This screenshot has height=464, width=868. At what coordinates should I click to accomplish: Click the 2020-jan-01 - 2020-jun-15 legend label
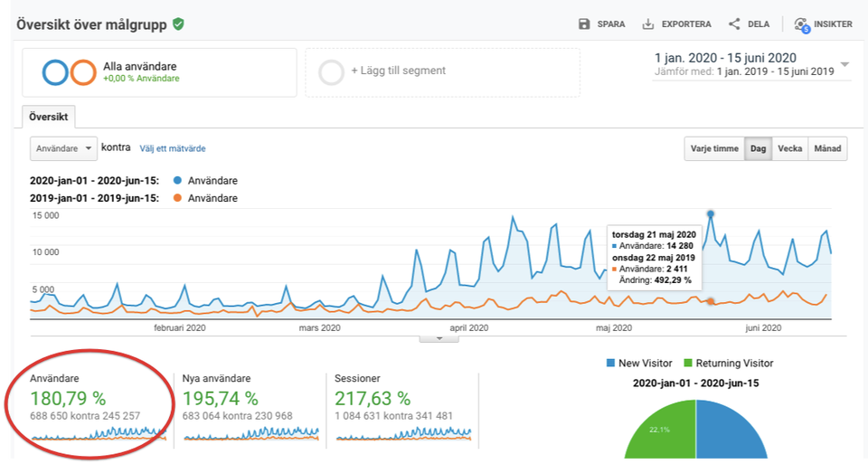click(95, 181)
